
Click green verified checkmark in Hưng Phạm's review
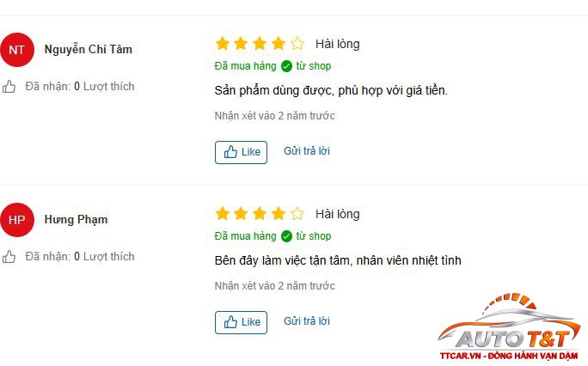click(x=286, y=236)
